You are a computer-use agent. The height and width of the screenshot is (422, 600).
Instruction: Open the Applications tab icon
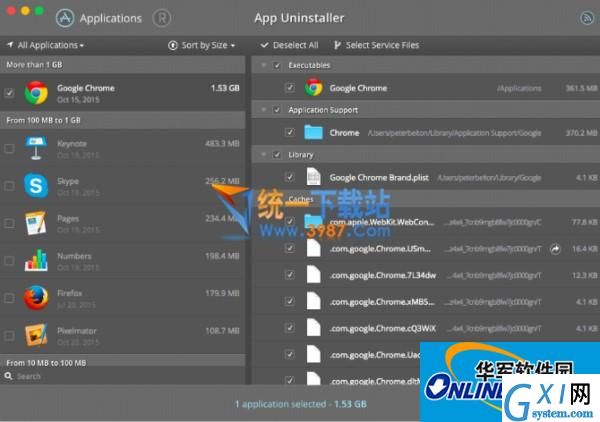pyautogui.click(x=65, y=18)
